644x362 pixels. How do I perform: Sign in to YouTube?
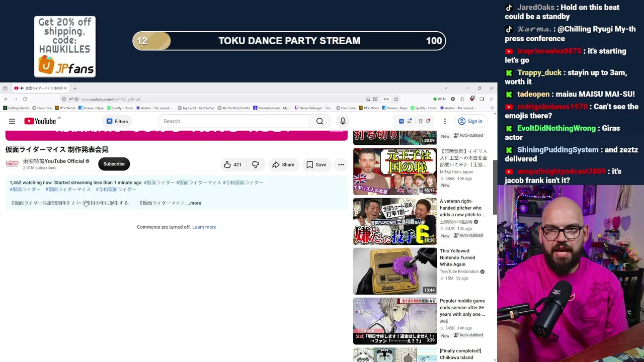[470, 121]
